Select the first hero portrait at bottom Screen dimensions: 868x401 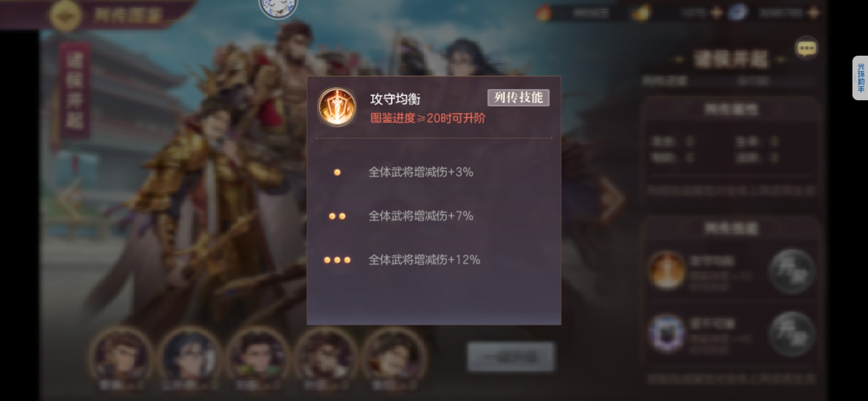121,357
